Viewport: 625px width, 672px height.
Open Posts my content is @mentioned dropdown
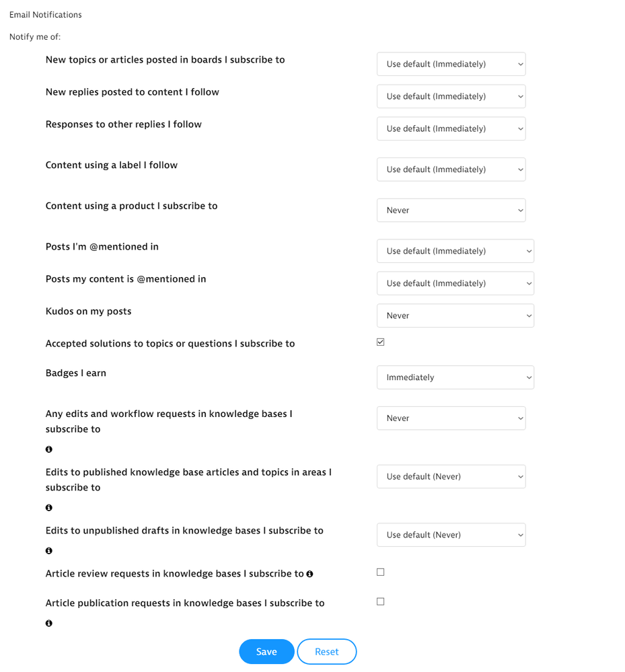point(455,284)
